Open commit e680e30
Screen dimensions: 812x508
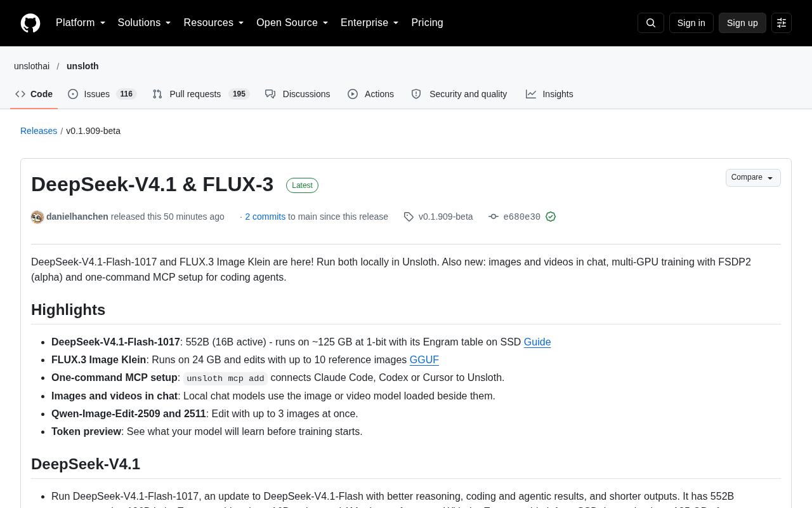tap(522, 217)
